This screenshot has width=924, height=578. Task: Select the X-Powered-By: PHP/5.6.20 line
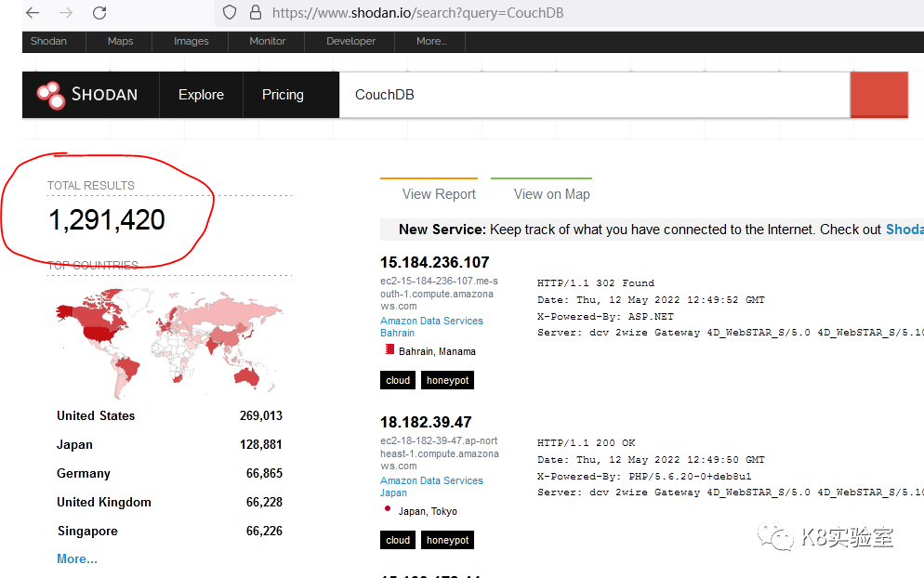pyautogui.click(x=644, y=476)
